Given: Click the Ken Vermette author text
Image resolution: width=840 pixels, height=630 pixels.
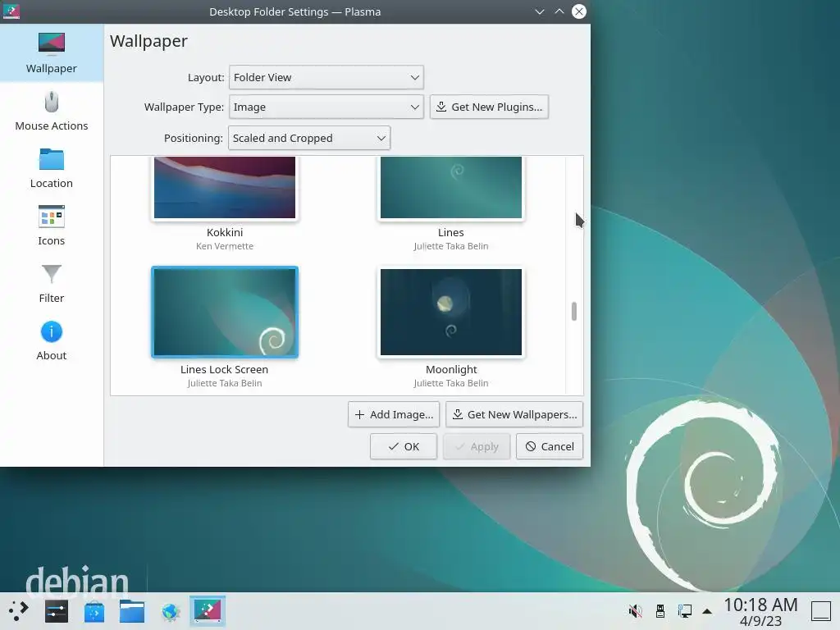Looking at the screenshot, I should pos(225,246).
